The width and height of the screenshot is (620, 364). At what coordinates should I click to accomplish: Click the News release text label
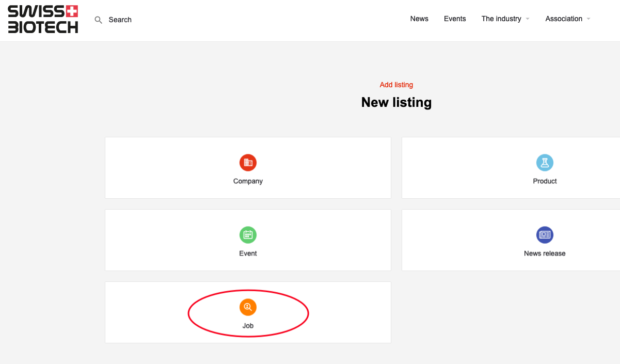tap(545, 254)
